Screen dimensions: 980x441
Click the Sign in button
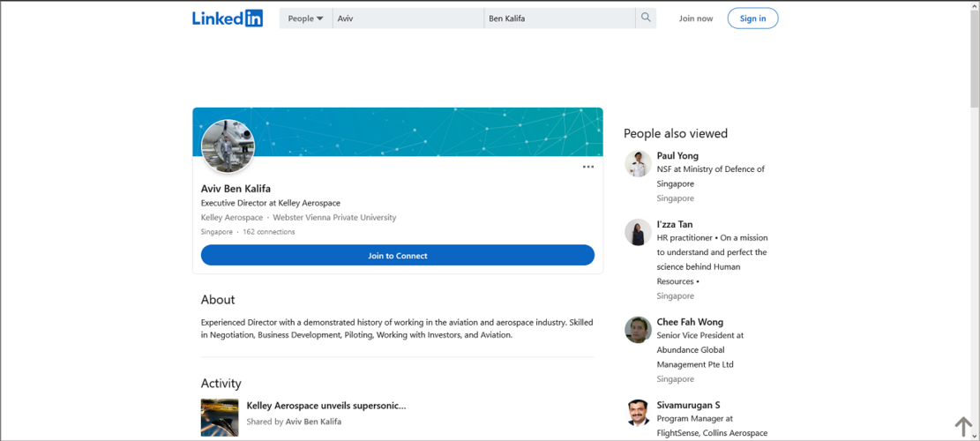point(752,19)
